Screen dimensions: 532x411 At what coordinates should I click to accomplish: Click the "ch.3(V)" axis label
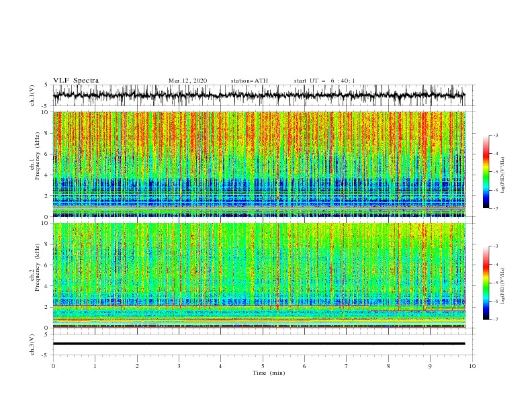[32, 345]
